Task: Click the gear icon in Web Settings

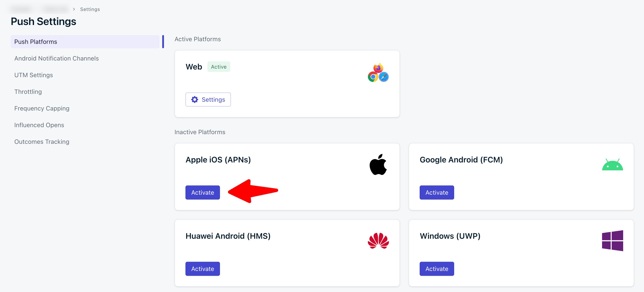Action: click(194, 100)
